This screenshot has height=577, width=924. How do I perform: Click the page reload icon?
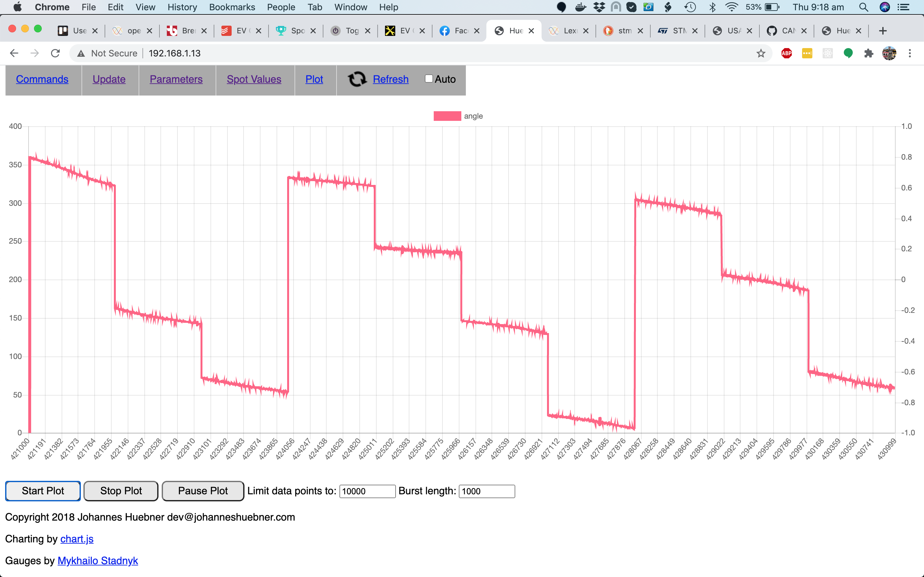click(x=56, y=54)
